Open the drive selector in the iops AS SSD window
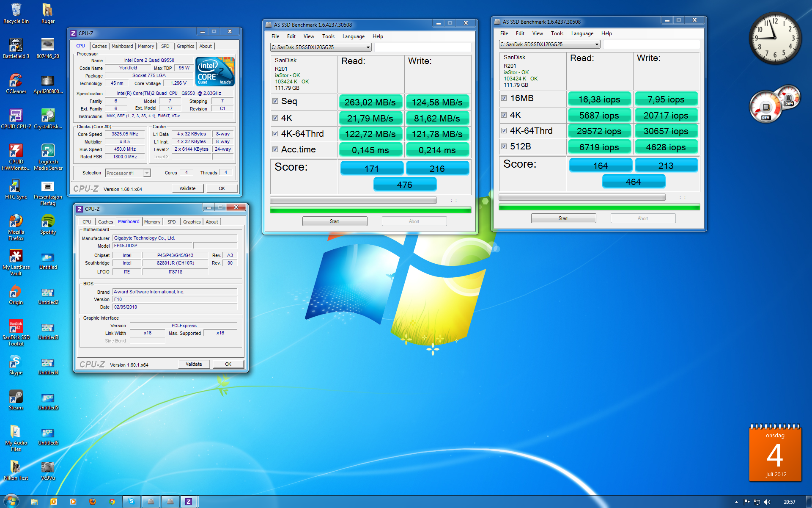 [549, 44]
